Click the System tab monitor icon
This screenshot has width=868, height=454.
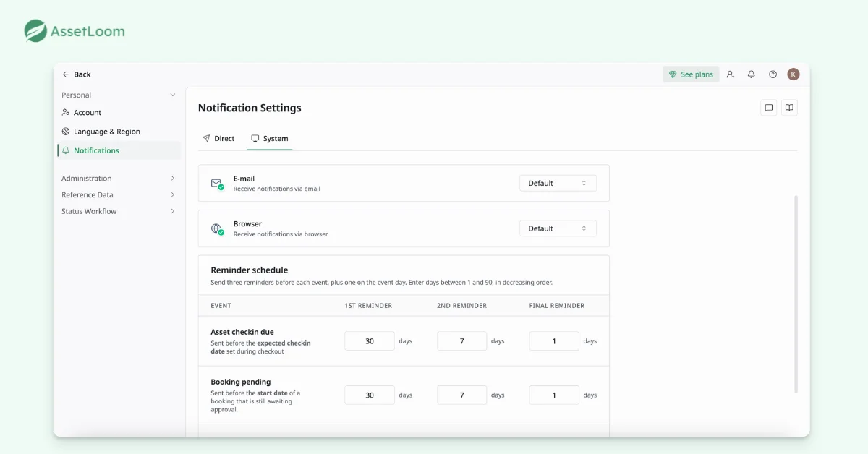click(255, 138)
